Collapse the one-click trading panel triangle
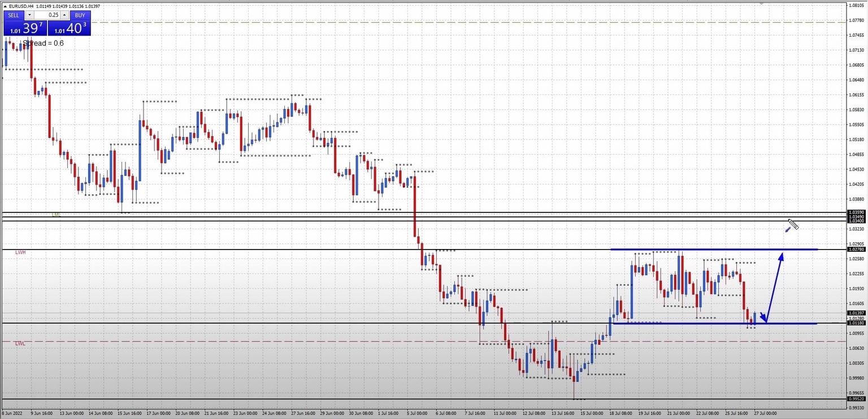The height and width of the screenshot is (419, 868). pos(5,6)
